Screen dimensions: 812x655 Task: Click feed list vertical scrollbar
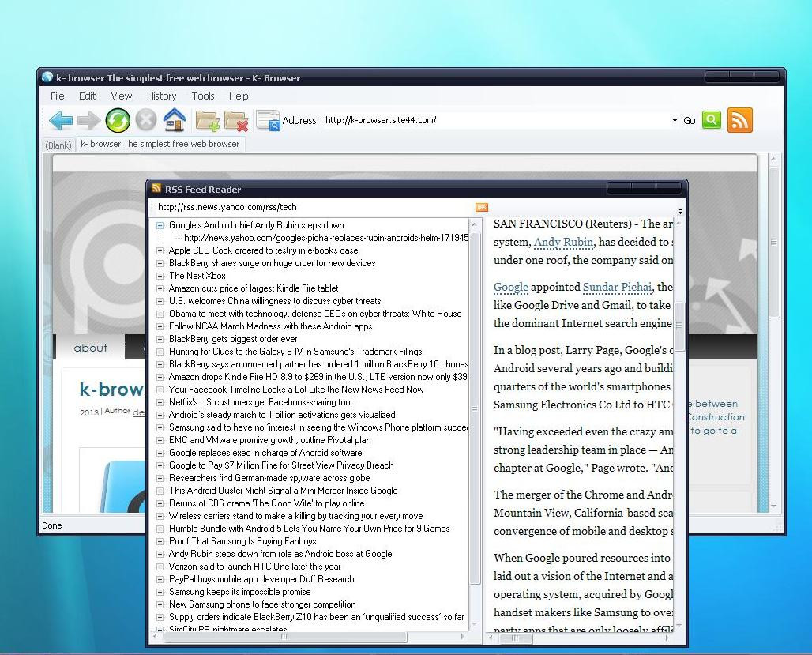(474, 408)
